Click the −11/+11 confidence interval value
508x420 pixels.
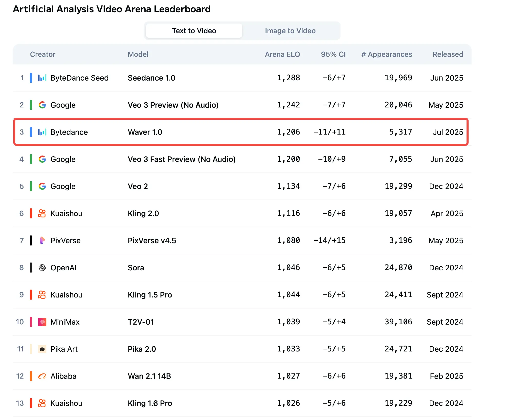[329, 132]
